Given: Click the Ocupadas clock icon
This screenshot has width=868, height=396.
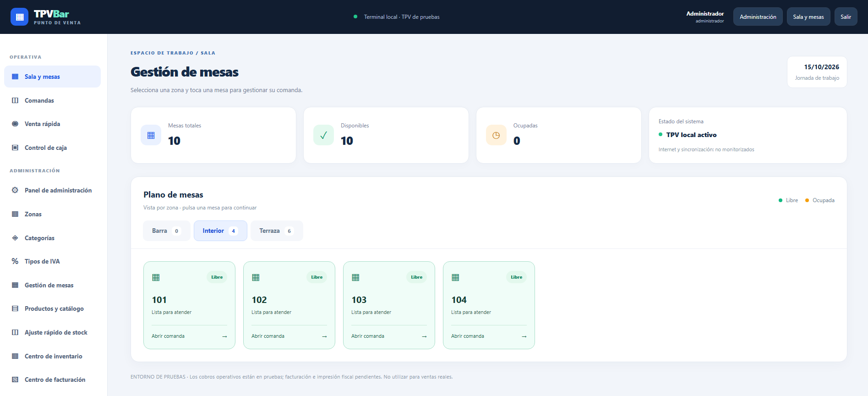Looking at the screenshot, I should 496,135.
